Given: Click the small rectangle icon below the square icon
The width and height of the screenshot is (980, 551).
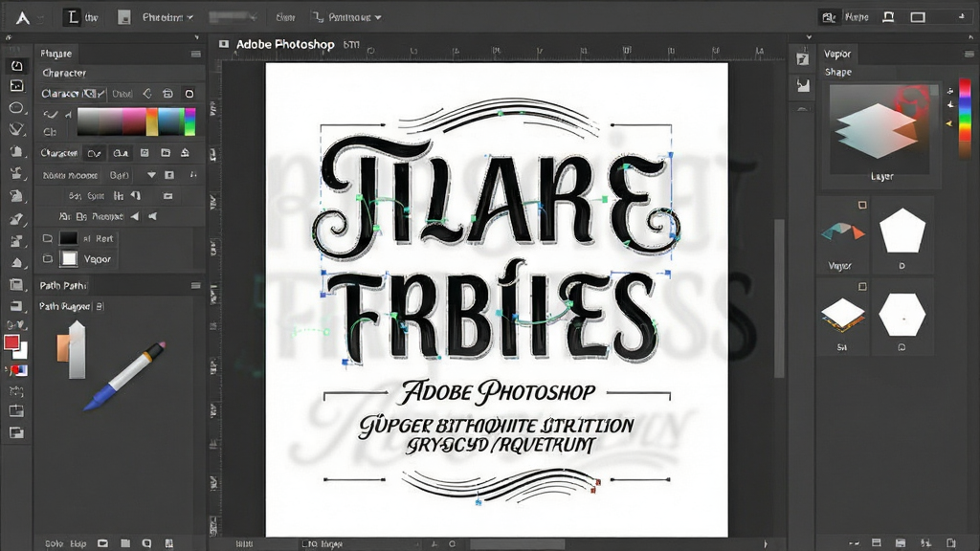Looking at the screenshot, I should coord(168,196).
